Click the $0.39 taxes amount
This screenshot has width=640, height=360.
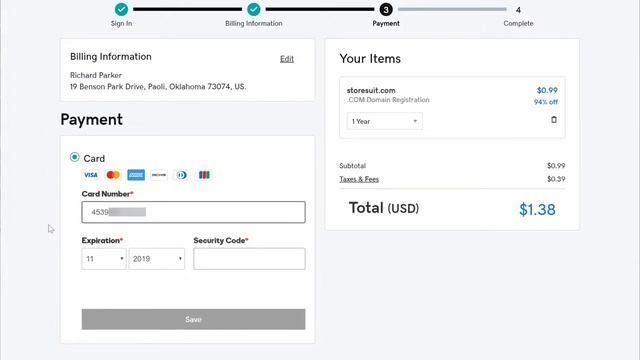click(x=556, y=179)
